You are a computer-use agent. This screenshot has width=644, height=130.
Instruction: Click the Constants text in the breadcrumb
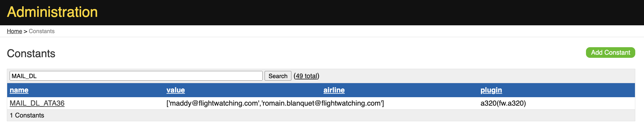[x=41, y=31]
